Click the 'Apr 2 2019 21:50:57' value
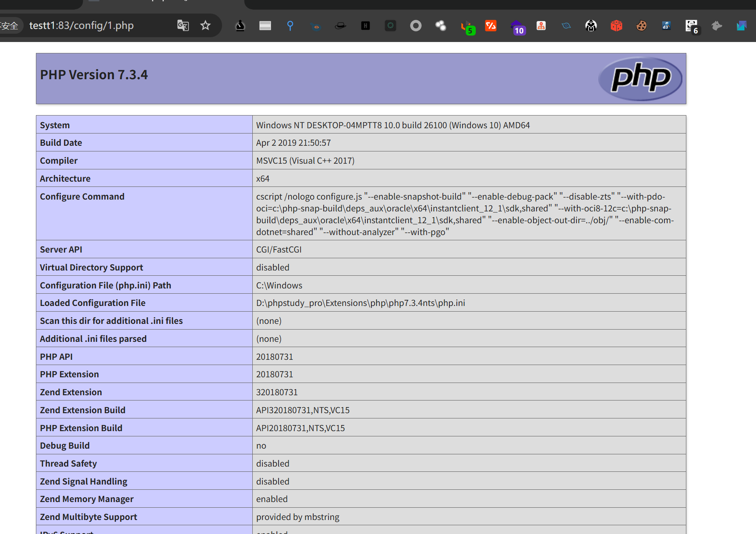This screenshot has width=756, height=534. pos(293,143)
